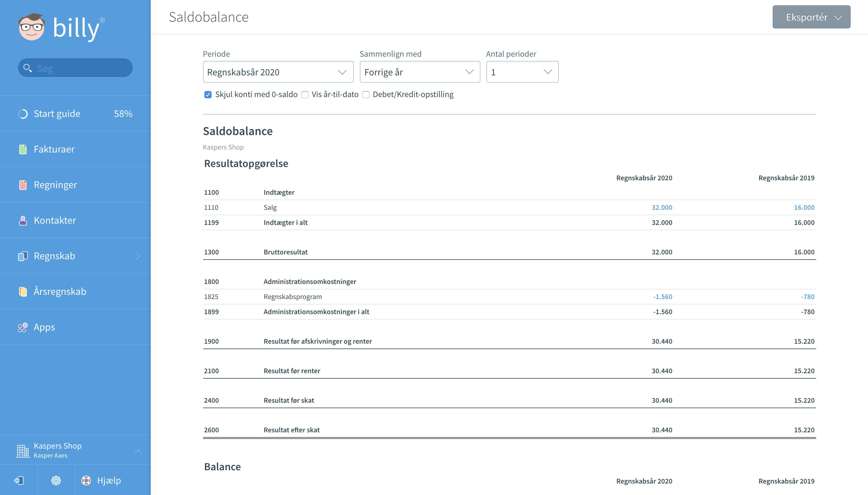This screenshot has width=868, height=495.
Task: Click Kaspers Shop subtitle under Saldobalance
Action: [x=223, y=147]
